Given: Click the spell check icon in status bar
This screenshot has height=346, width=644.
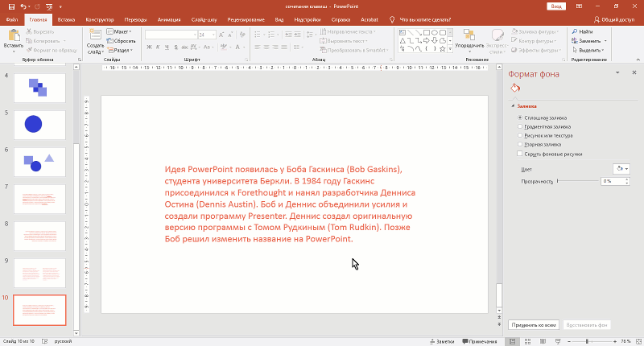Looking at the screenshot, I should tap(45, 341).
